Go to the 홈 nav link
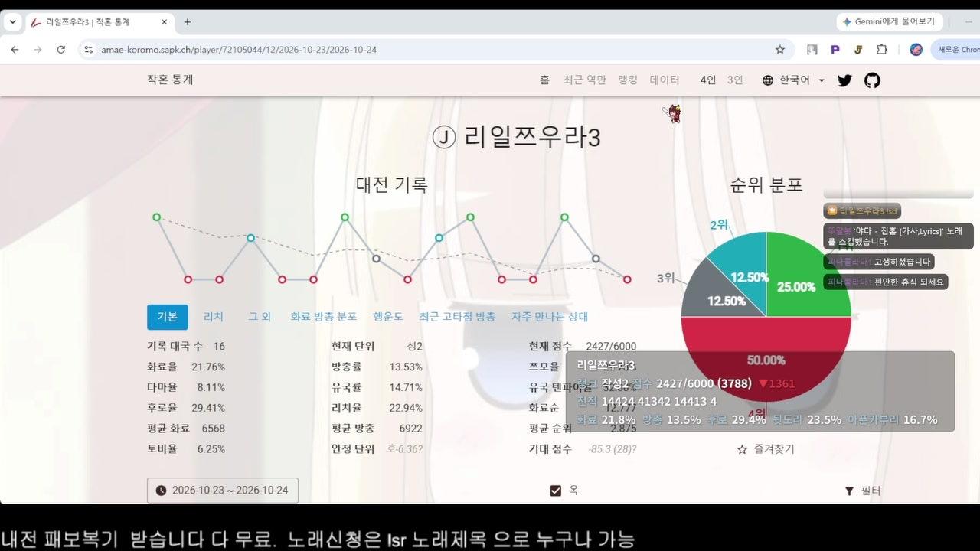 544,80
